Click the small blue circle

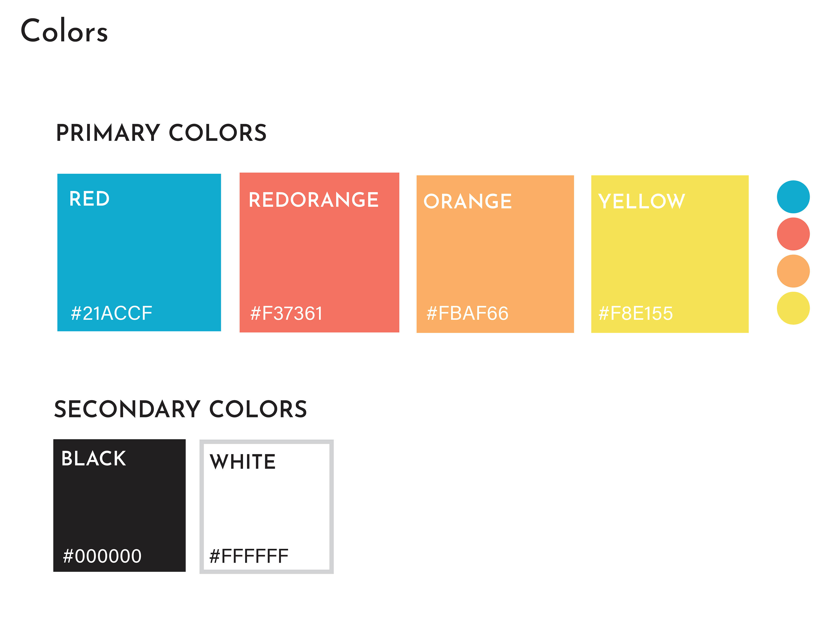[x=793, y=197]
